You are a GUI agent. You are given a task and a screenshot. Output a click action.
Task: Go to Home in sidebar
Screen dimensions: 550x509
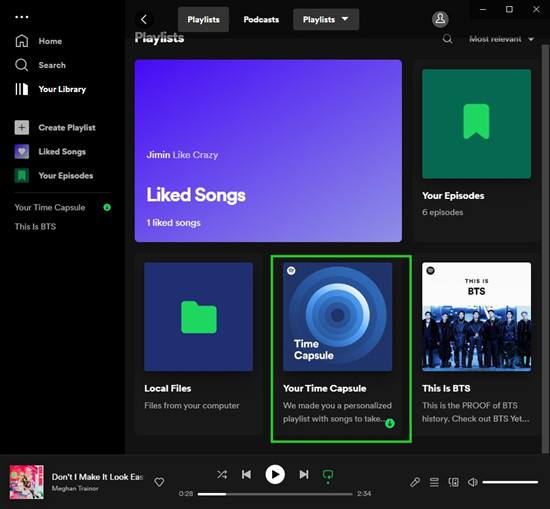(39, 41)
